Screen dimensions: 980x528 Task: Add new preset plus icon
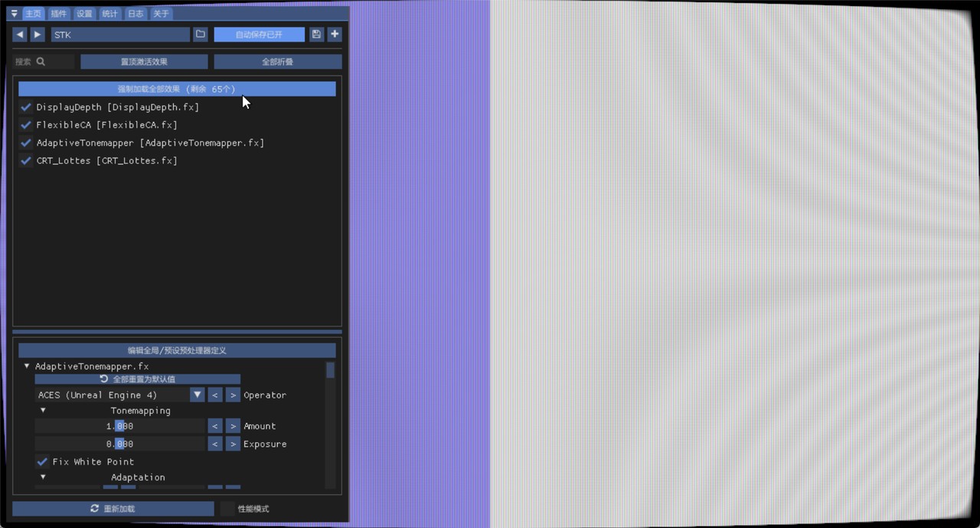[x=335, y=34]
